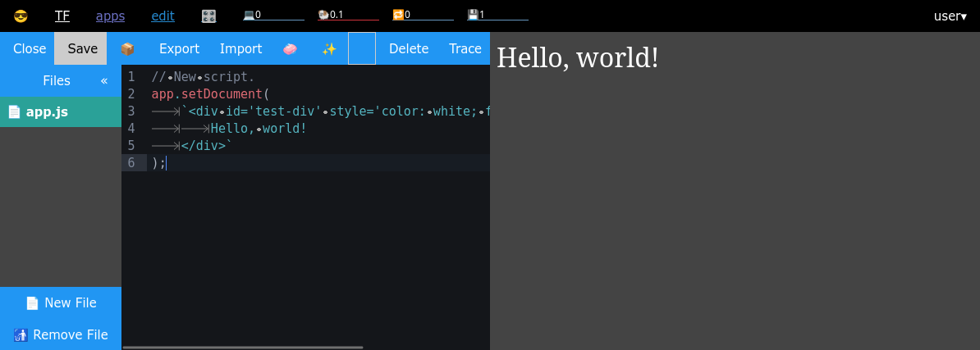980x350 pixels.
Task: Click the laptop CPU stat indicator
Action: [x=272, y=15]
